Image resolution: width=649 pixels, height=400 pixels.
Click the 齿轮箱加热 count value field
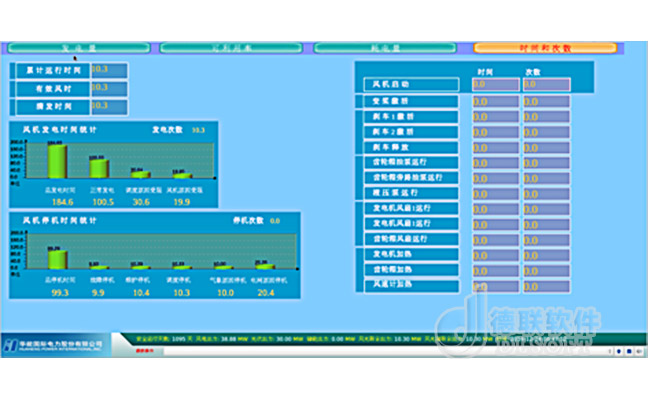click(x=544, y=270)
